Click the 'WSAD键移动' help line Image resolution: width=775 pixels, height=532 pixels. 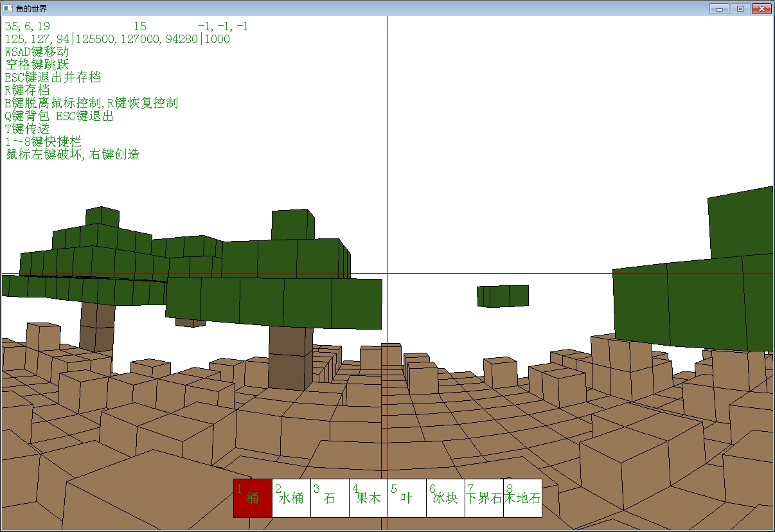[37, 52]
